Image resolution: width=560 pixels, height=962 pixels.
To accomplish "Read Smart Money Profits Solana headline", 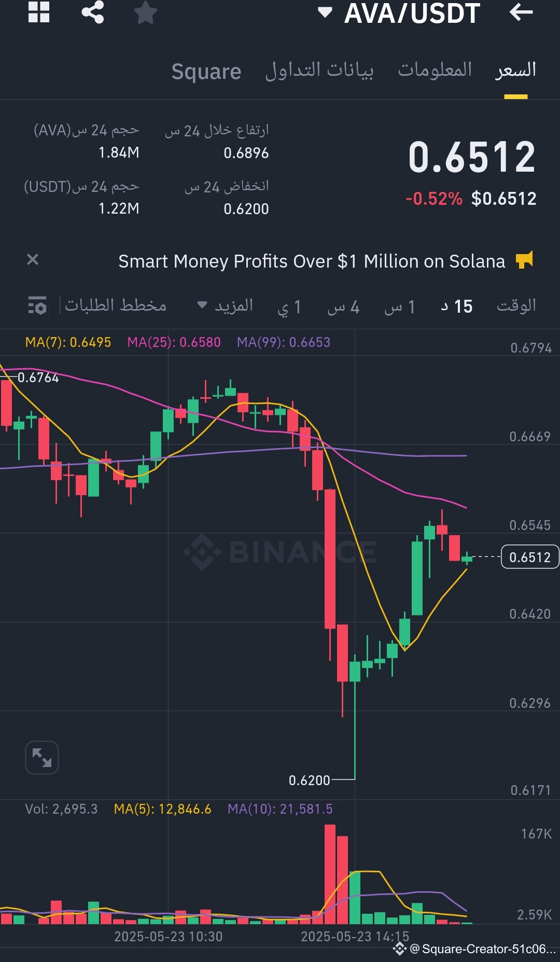I will pyautogui.click(x=311, y=261).
